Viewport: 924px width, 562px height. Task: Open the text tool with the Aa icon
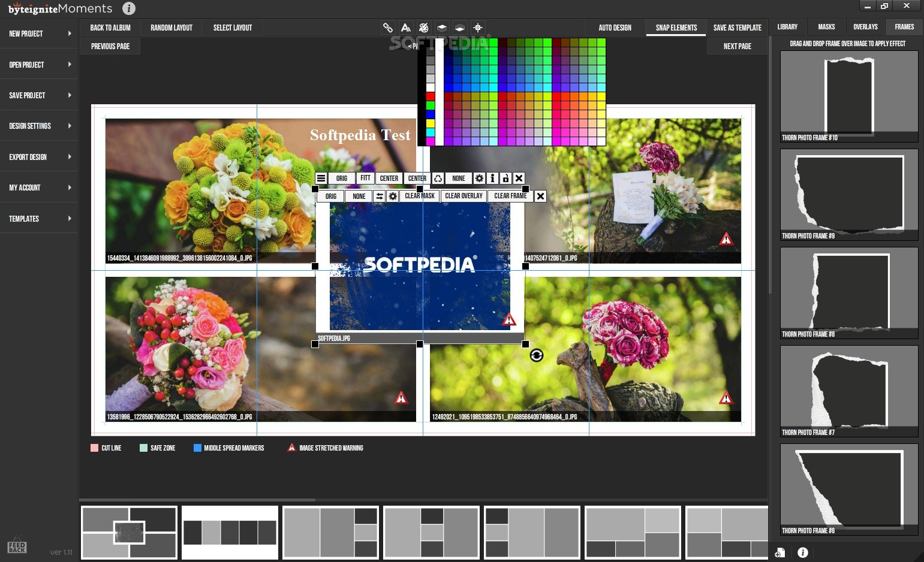(x=406, y=28)
